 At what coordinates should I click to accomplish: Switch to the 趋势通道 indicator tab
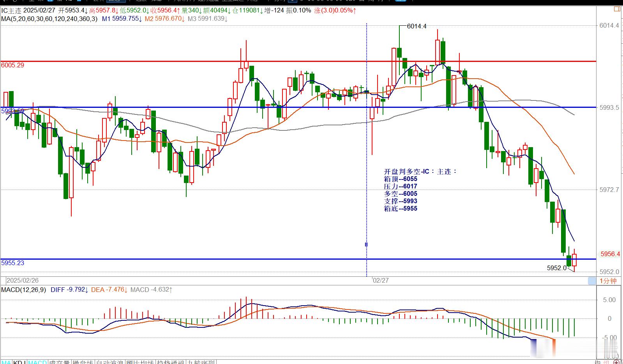tap(171, 362)
